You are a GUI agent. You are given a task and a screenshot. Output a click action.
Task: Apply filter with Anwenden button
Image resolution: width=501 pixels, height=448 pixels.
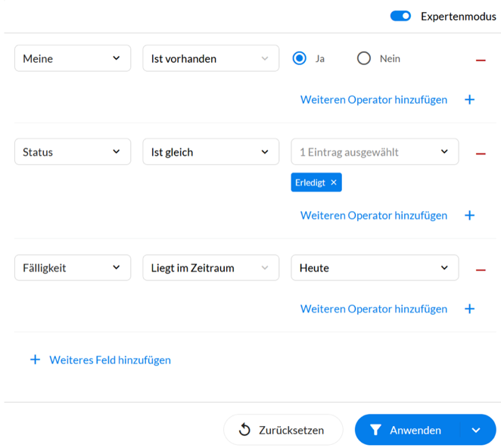[407, 430]
